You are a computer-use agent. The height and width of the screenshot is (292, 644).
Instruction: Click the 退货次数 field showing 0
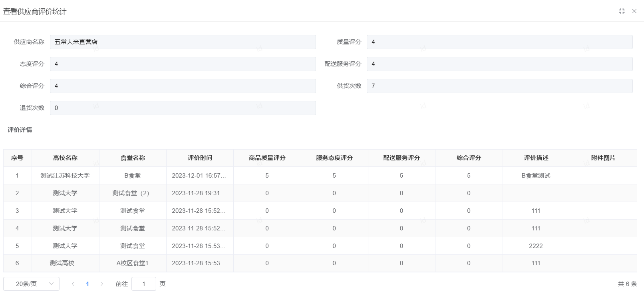coord(183,108)
